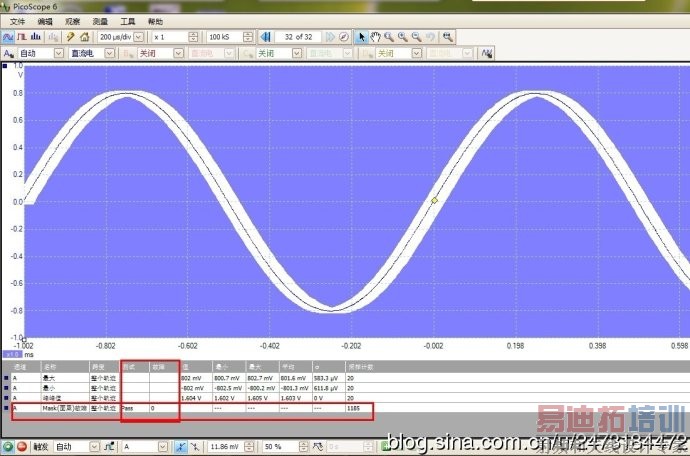Select the persistence mode icon
This screenshot has width=690, height=456.
pyautogui.click(x=22, y=37)
